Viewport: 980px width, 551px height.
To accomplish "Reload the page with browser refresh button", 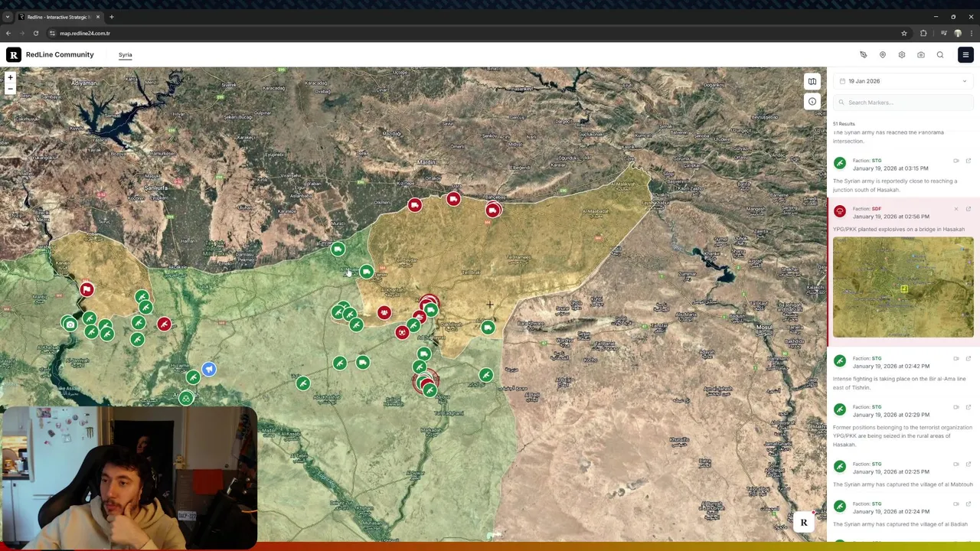I will pyautogui.click(x=35, y=33).
